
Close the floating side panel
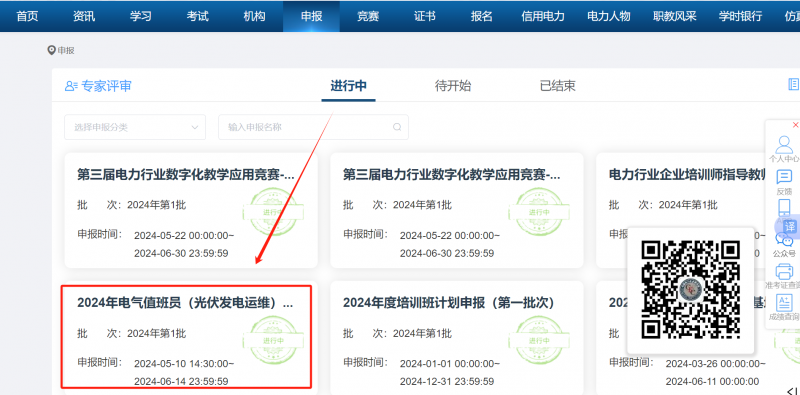[795, 125]
